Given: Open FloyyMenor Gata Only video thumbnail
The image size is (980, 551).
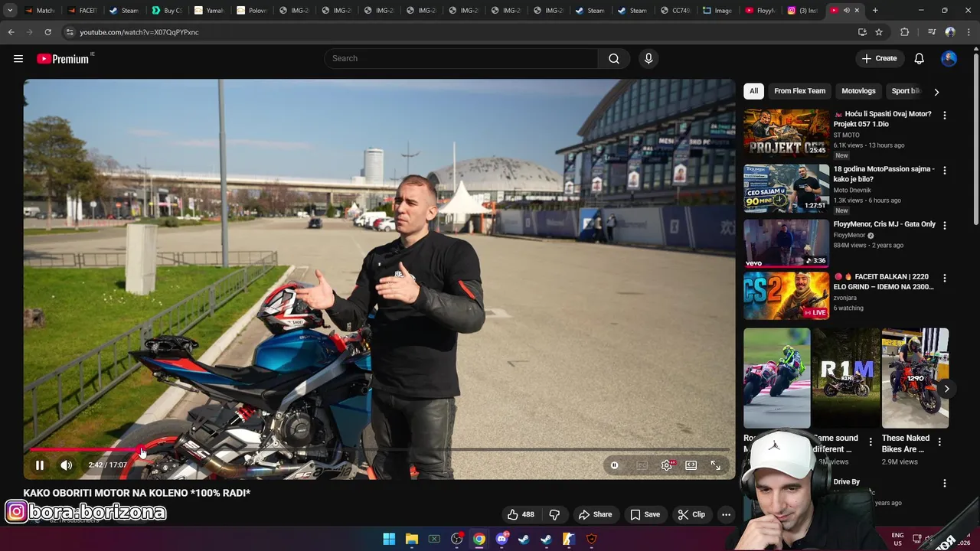Looking at the screenshot, I should tap(786, 243).
